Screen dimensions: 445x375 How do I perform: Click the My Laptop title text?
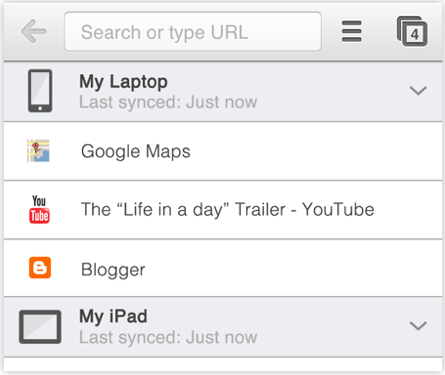pyautogui.click(x=123, y=82)
